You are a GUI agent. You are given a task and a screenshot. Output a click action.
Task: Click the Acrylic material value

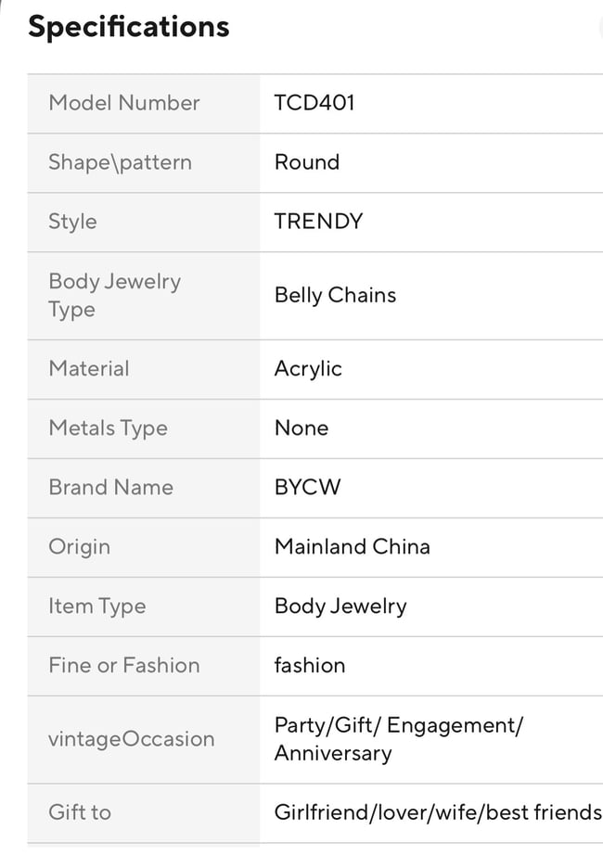(308, 368)
